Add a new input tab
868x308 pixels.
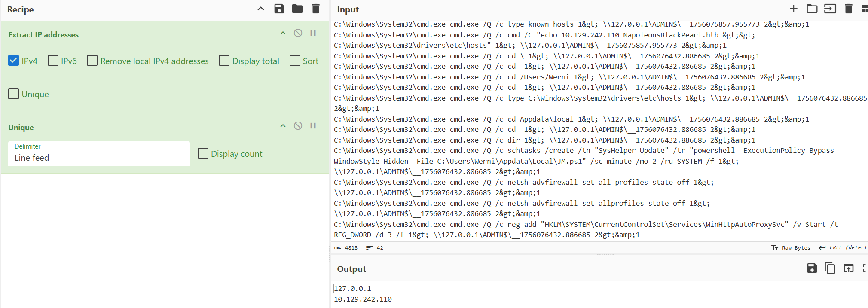click(794, 9)
